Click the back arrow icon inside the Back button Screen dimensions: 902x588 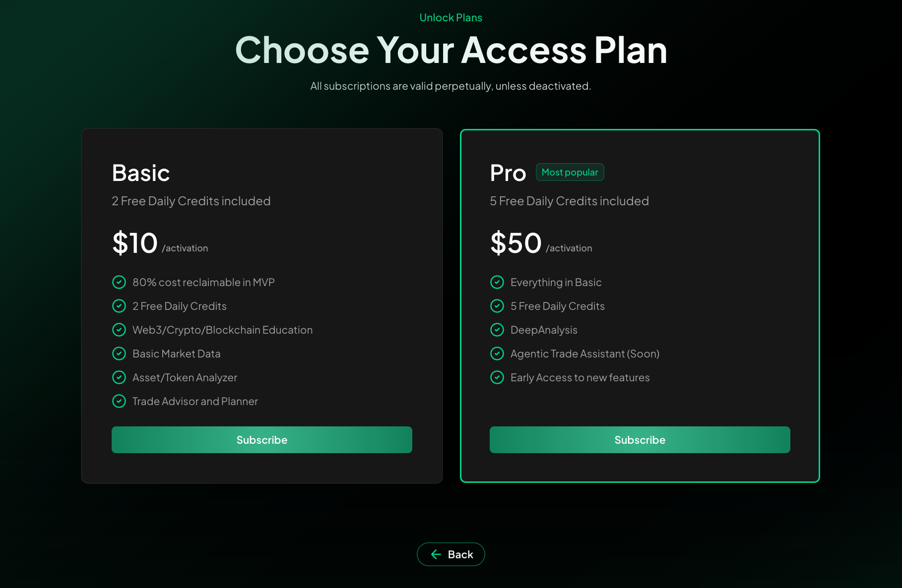pyautogui.click(x=436, y=554)
